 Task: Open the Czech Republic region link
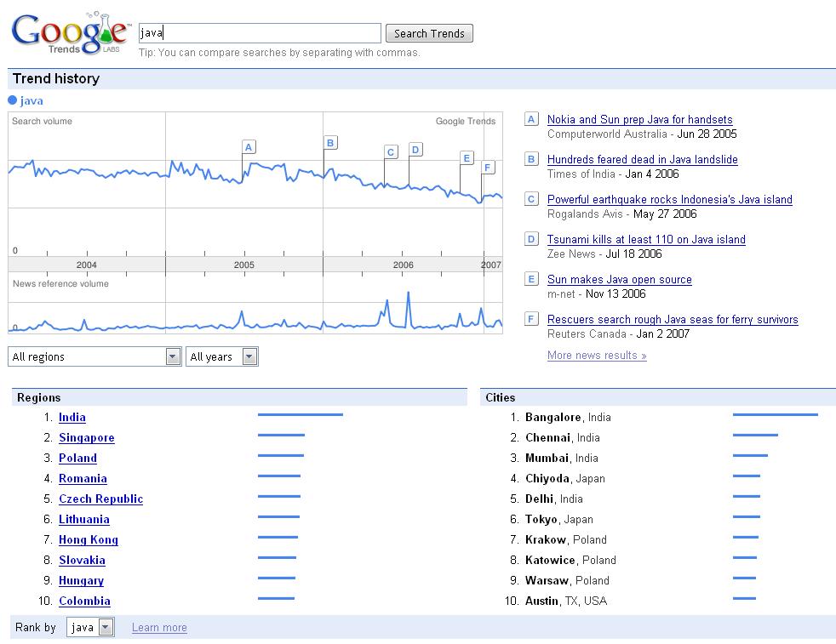pyautogui.click(x=100, y=499)
